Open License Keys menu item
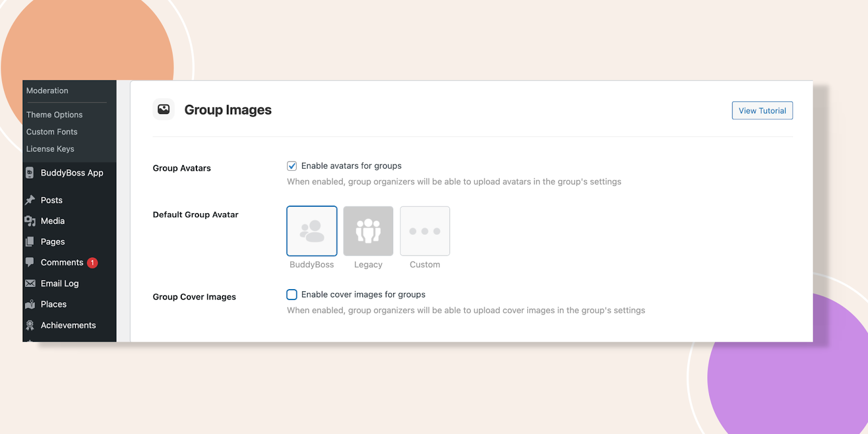The width and height of the screenshot is (868, 434). (x=50, y=149)
